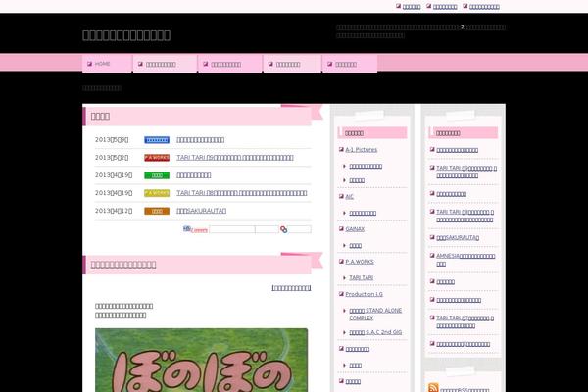Open the TARI TARI article beside the yellow tag
The height and width of the screenshot is (392, 588).
coord(242,193)
